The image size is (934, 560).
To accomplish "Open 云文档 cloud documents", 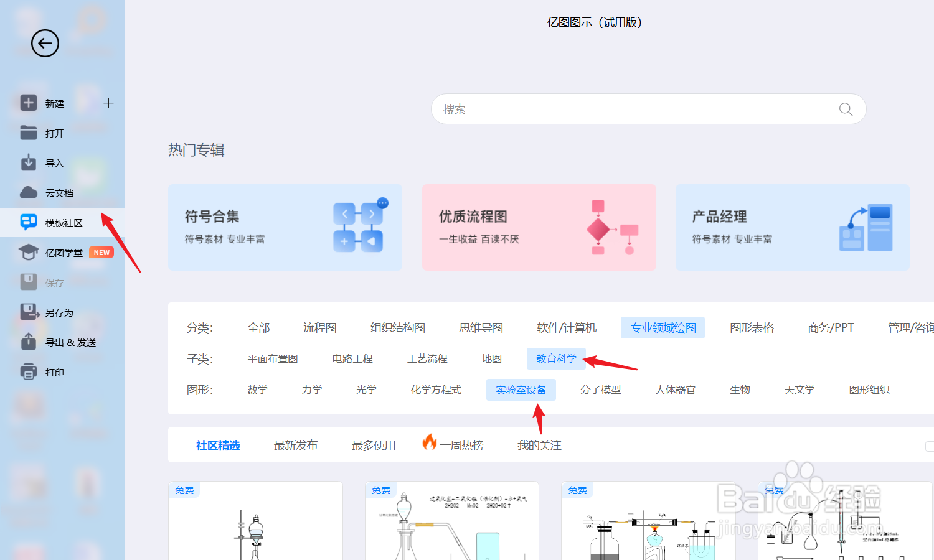I will pos(29,192).
